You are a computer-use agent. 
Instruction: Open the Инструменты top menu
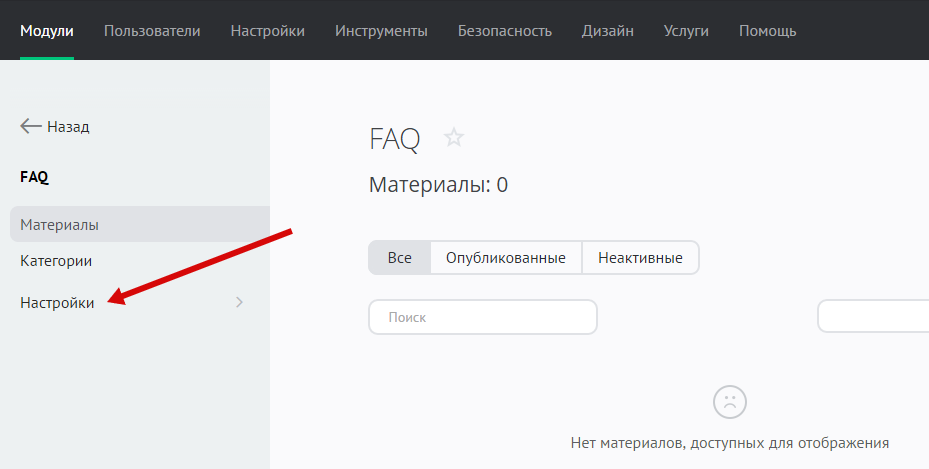381,31
